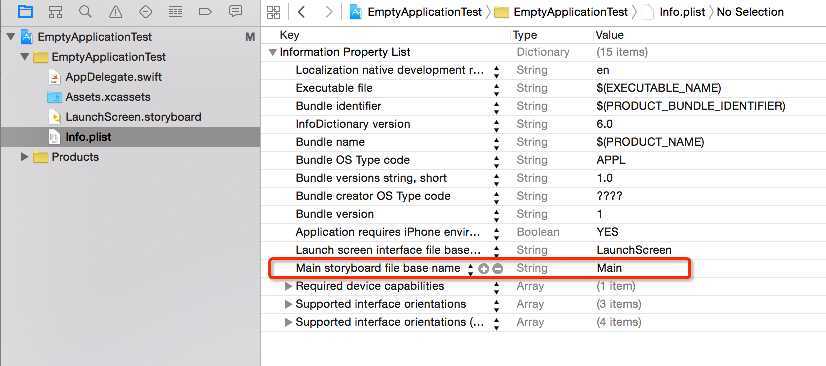Go back with the left chevron

point(301,12)
